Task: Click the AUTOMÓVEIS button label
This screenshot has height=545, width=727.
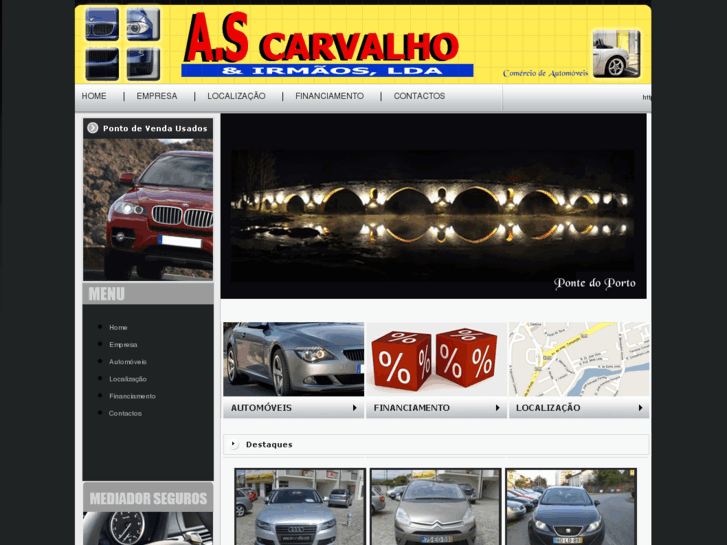Action: [261, 408]
